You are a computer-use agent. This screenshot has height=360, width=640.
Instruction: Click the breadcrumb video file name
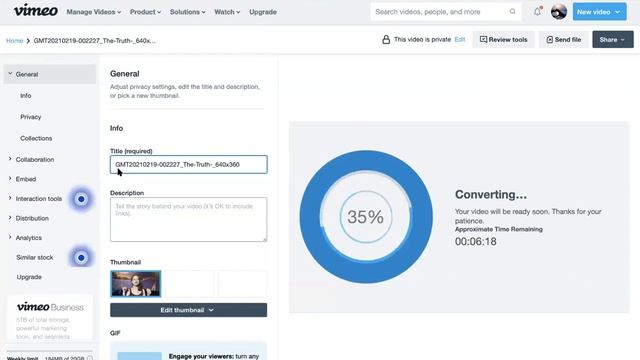94,40
